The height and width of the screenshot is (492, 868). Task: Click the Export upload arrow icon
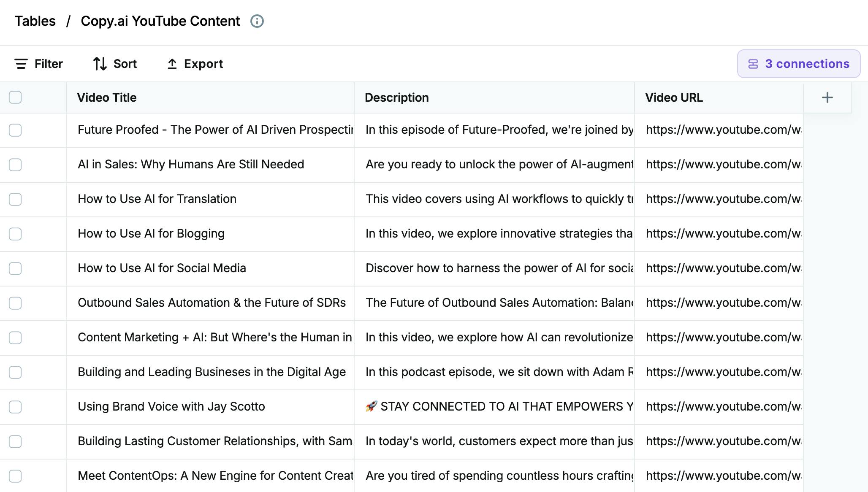[172, 64]
